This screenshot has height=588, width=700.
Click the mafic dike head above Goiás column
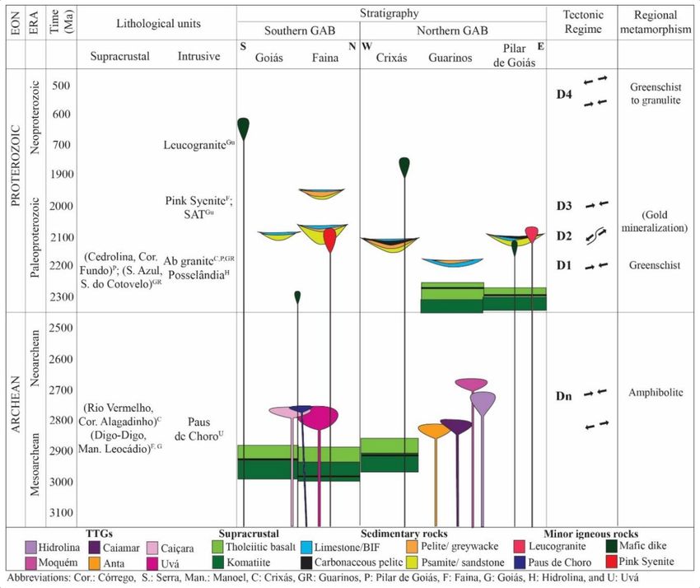click(x=243, y=129)
